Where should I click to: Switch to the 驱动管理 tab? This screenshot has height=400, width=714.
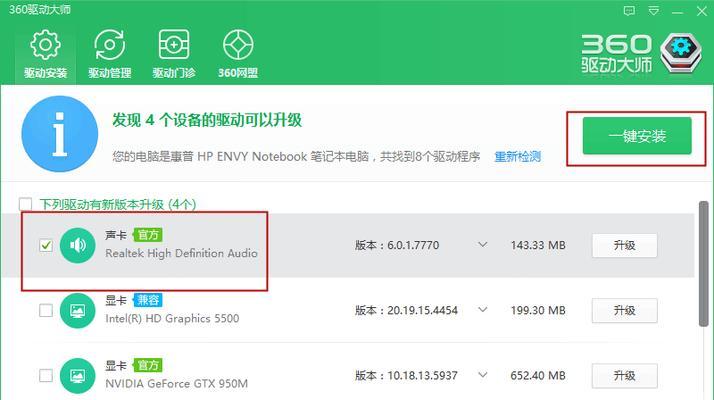pyautogui.click(x=109, y=54)
